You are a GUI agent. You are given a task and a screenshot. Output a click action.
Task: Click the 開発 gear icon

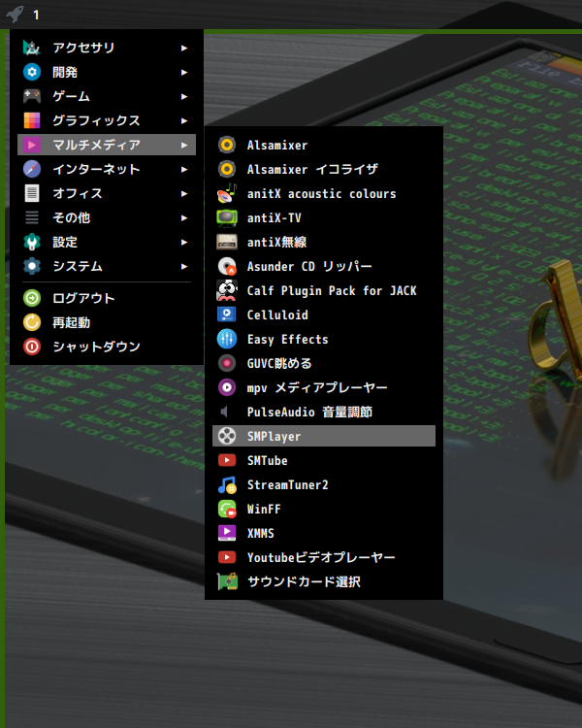(x=32, y=72)
